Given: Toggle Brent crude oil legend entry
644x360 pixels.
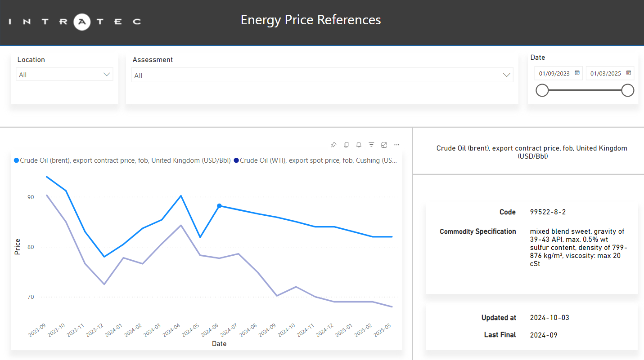Looking at the screenshot, I should click(122, 160).
